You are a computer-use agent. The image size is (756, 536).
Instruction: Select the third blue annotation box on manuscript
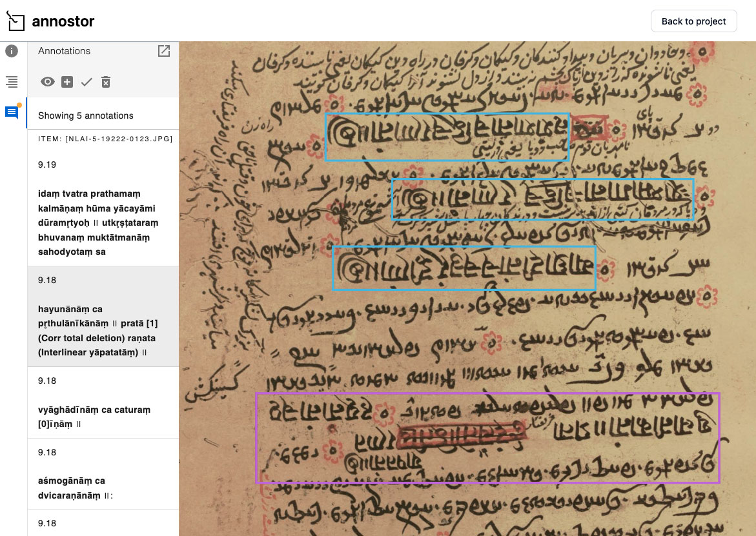point(464,268)
